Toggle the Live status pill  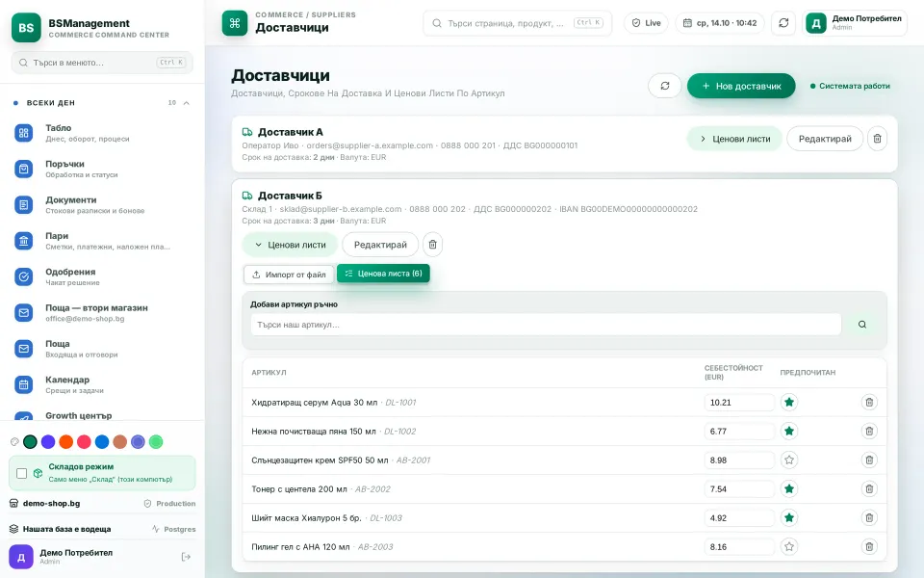[646, 23]
